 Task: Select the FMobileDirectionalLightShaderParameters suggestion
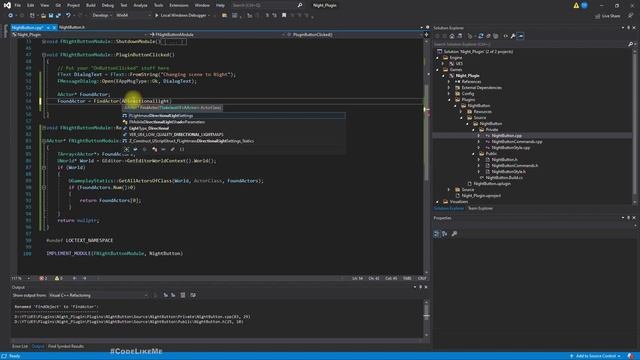(233, 122)
